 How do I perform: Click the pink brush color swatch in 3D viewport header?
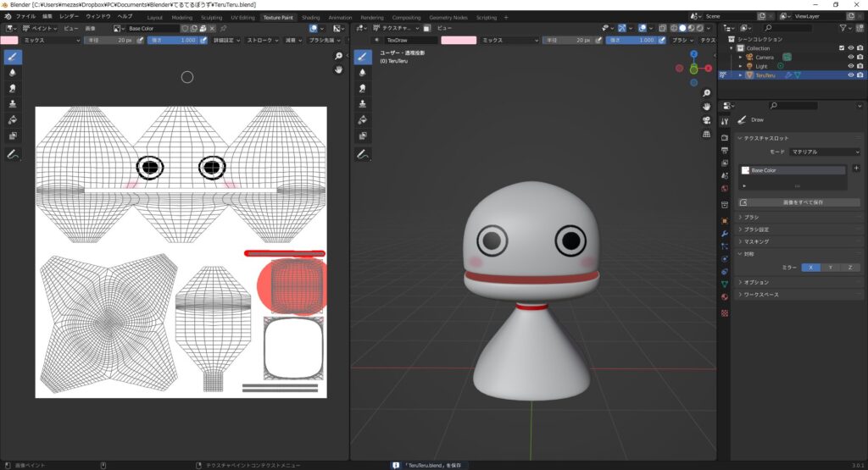pos(458,40)
